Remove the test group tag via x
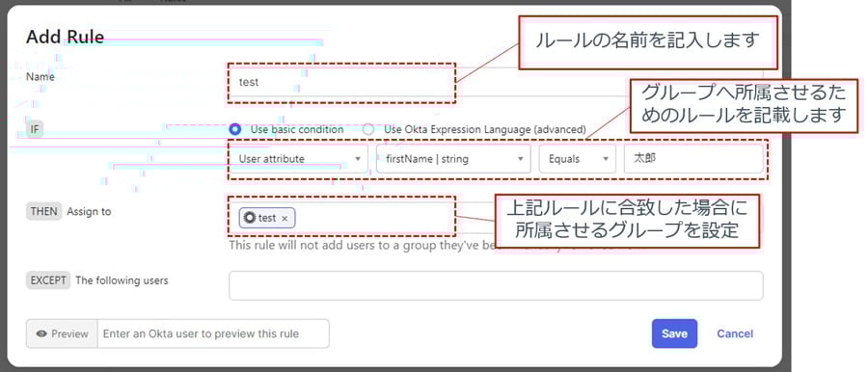The height and width of the screenshot is (372, 868). coord(285,219)
